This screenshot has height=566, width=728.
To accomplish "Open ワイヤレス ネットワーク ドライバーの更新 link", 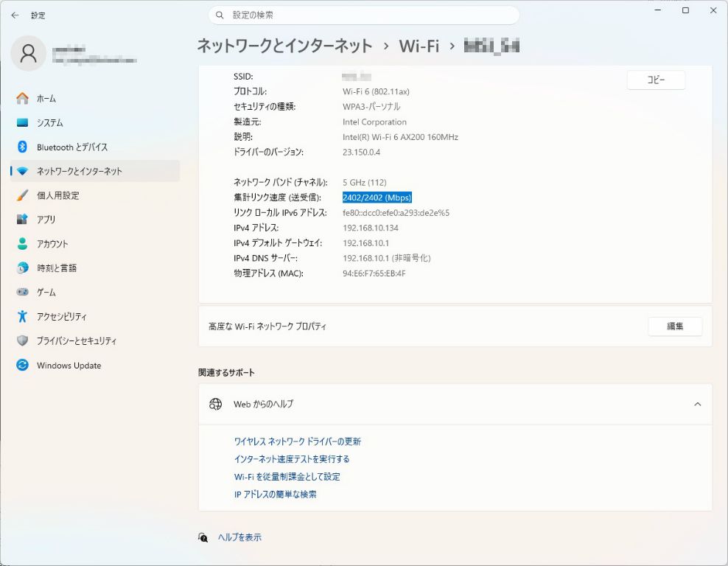I will [298, 441].
